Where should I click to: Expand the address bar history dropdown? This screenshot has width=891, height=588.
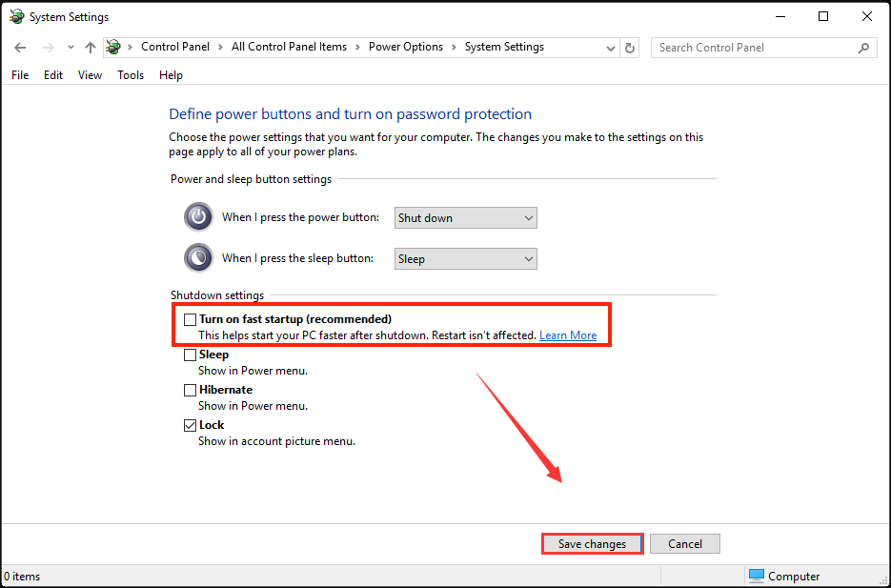(610, 49)
